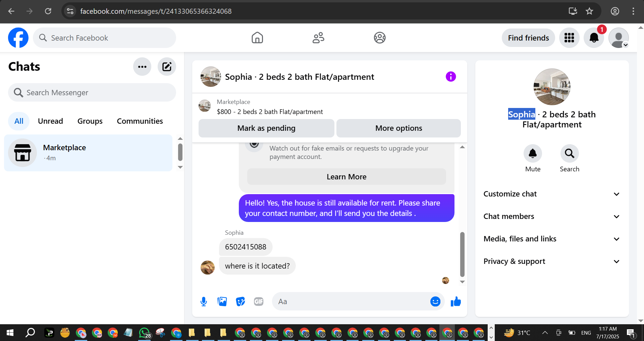Bookmark this page with the star icon
Image resolution: width=644 pixels, height=341 pixels.
pos(589,11)
